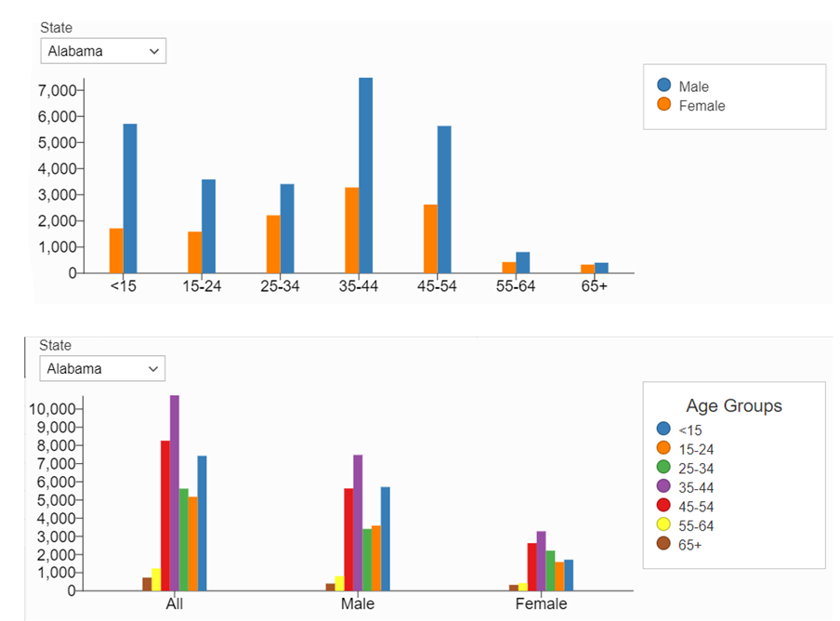The width and height of the screenshot is (840, 621).
Task: Click the green 25-34 legend marker
Action: 664,468
